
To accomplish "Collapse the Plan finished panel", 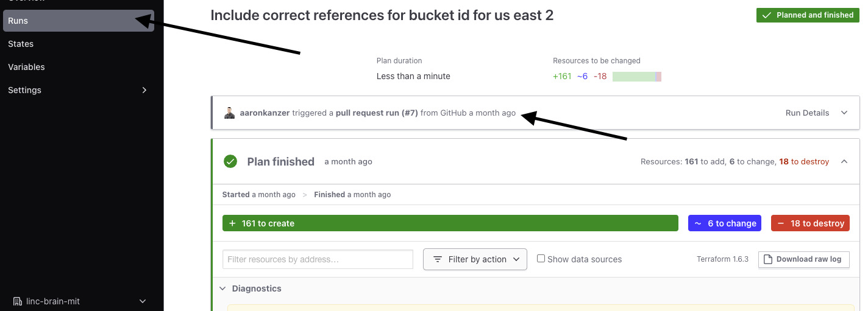I will point(844,161).
